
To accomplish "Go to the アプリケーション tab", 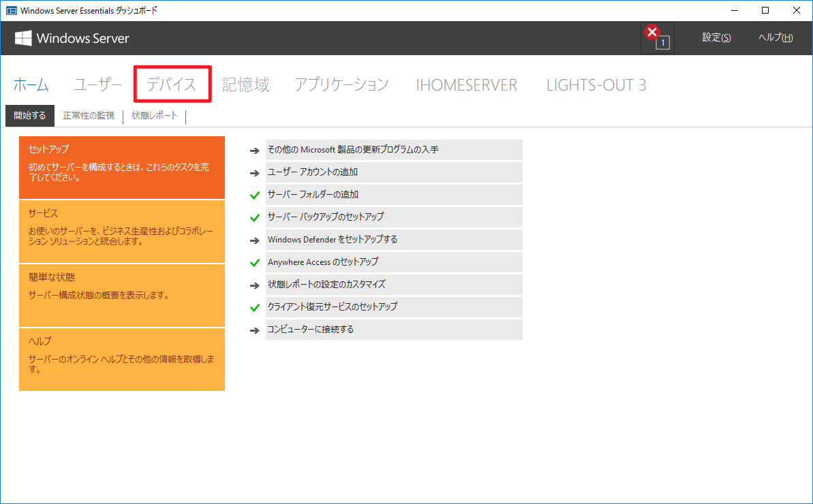I will [x=341, y=84].
